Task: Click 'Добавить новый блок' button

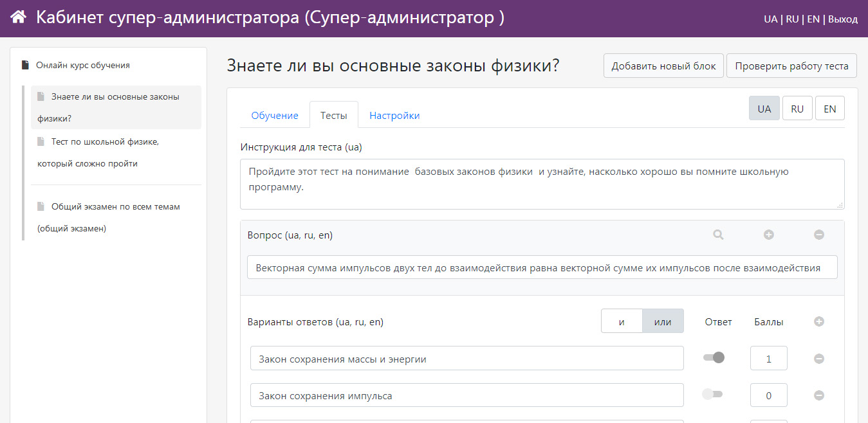Action: 663,66
